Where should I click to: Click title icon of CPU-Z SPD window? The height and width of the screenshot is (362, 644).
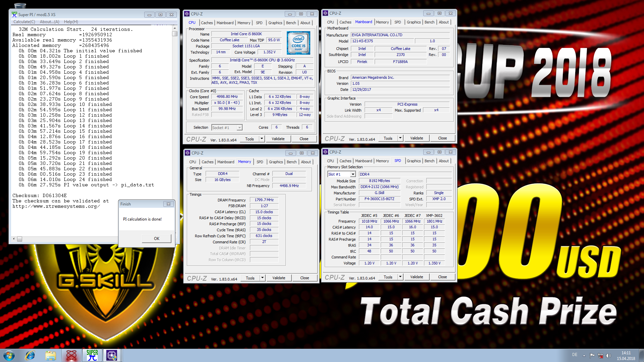coord(325,152)
